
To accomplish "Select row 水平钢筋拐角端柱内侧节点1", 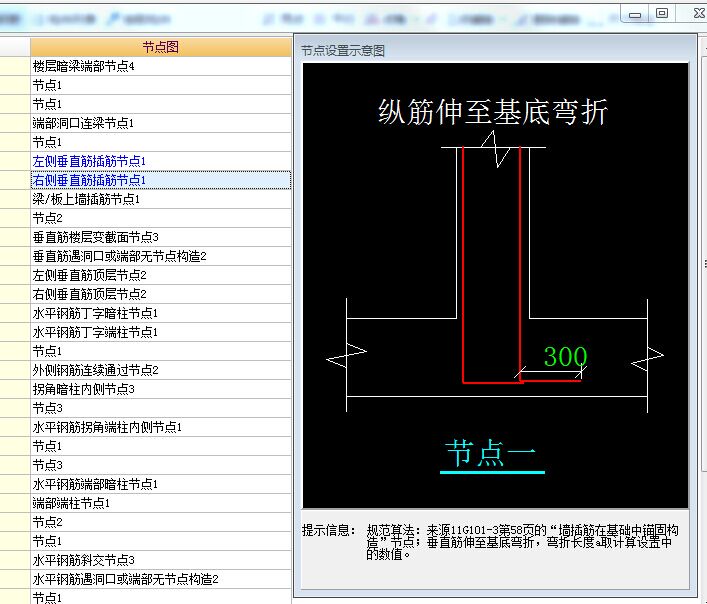I will click(x=161, y=427).
